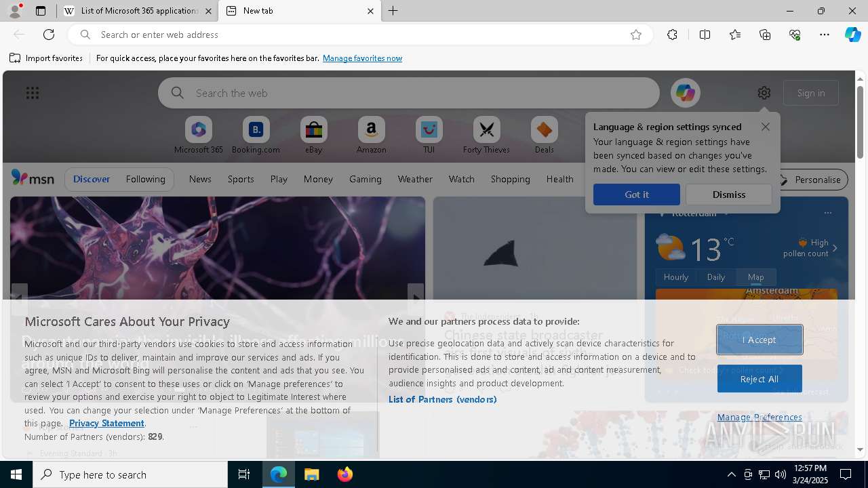Open the tab actions menu icon

(41, 11)
